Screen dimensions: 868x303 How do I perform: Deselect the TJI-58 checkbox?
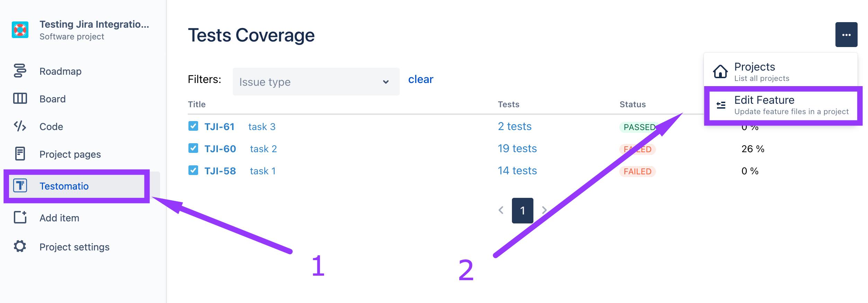coord(193,171)
